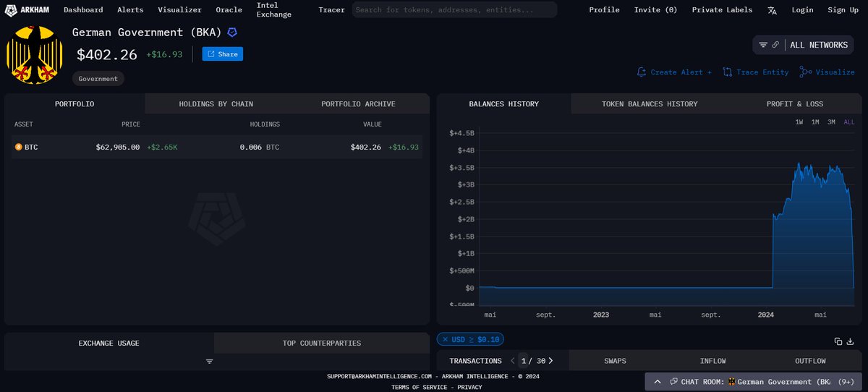Open Private Labels
Image resolution: width=868 pixels, height=392 pixels.
[722, 10]
